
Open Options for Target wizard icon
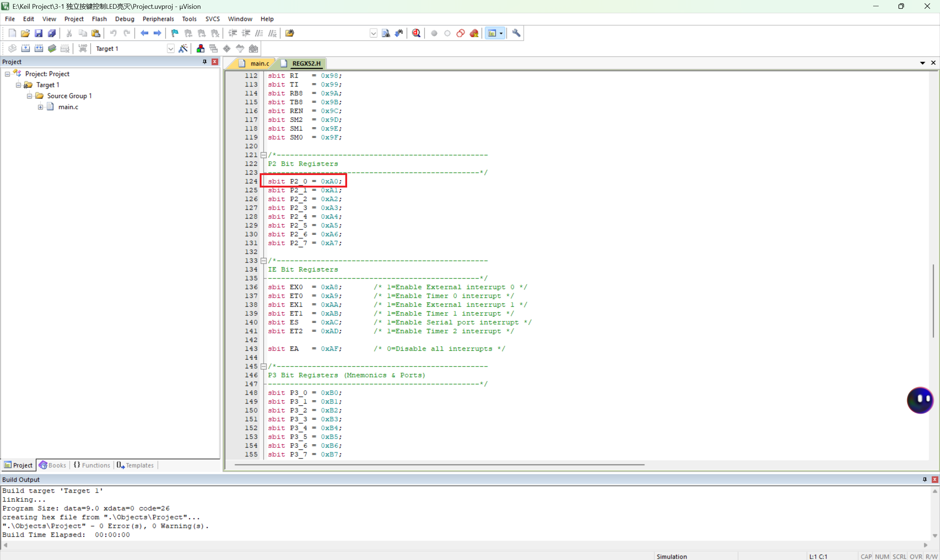pyautogui.click(x=183, y=49)
